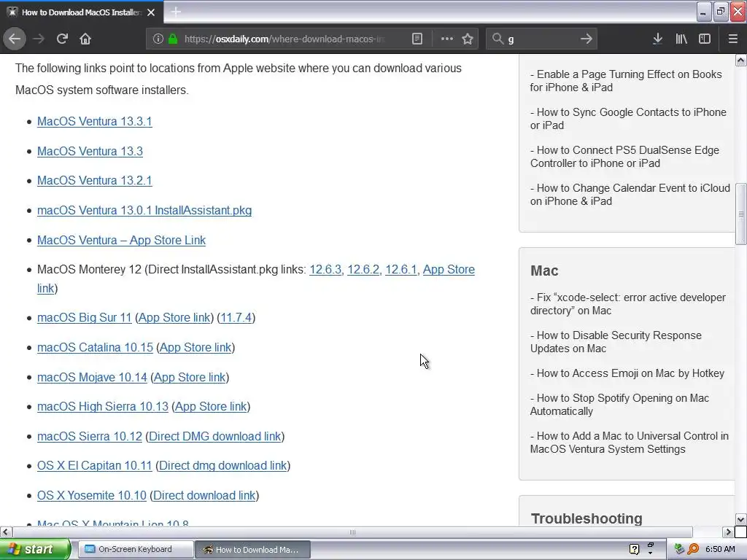Viewport: 747px width, 560px height.
Task: Open Enable a Page Turning Effect article
Action: click(626, 81)
